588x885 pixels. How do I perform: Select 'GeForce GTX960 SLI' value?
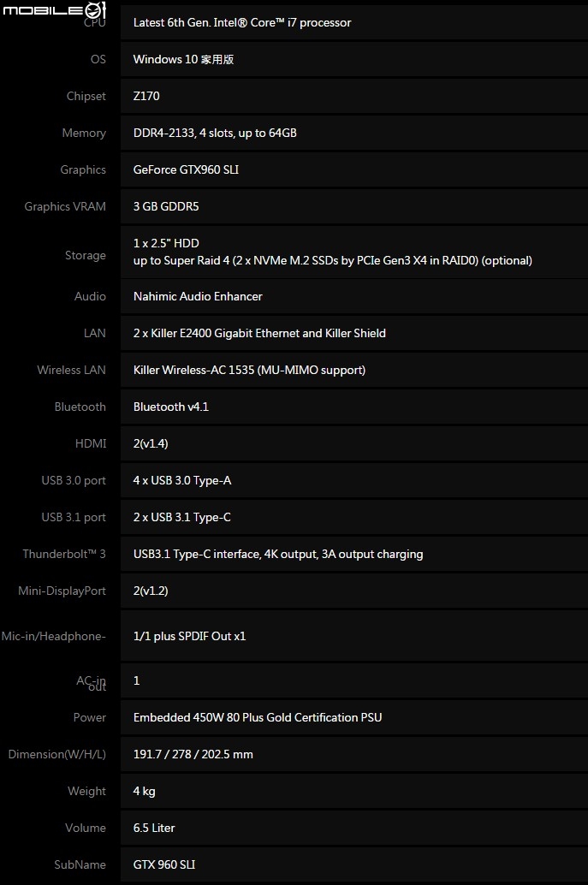pos(186,169)
